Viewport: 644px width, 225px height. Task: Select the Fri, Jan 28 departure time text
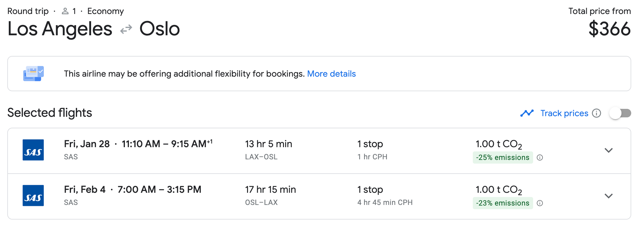138,144
